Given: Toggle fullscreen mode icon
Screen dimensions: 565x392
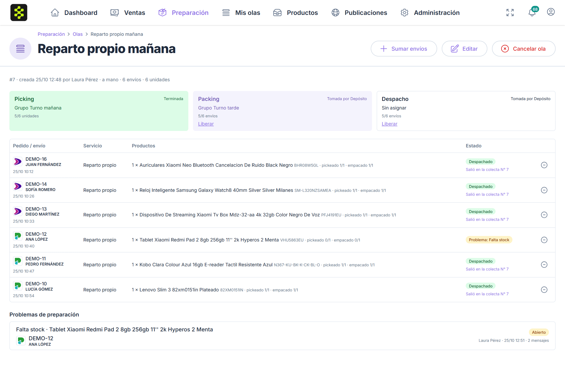Looking at the screenshot, I should click(510, 13).
